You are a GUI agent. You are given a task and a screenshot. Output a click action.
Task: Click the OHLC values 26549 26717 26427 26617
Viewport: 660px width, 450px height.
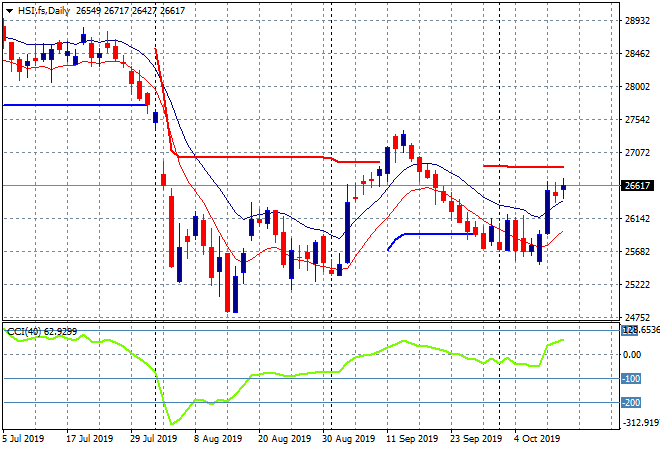click(x=130, y=11)
